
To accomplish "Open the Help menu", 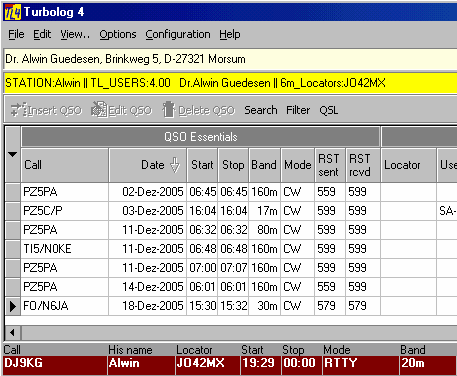I will pos(230,34).
